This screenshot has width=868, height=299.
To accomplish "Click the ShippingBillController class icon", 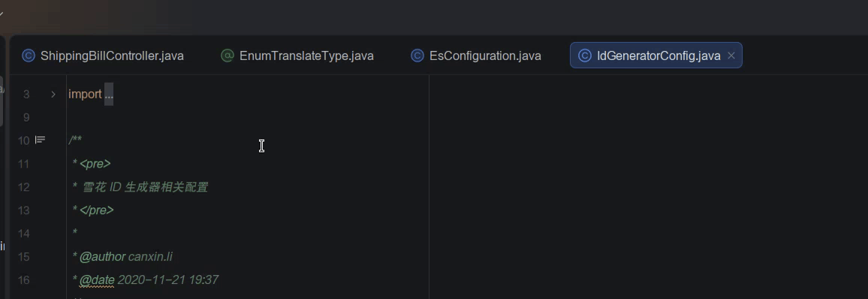I will coord(29,56).
